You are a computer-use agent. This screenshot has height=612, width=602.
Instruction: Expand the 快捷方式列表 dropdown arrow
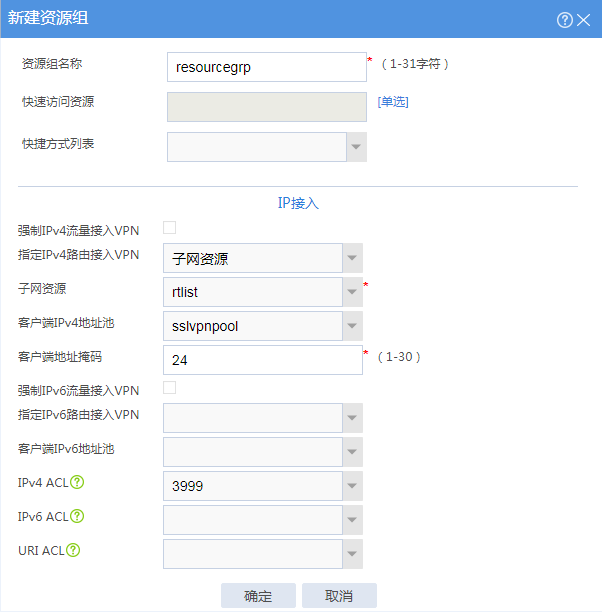coord(356,147)
